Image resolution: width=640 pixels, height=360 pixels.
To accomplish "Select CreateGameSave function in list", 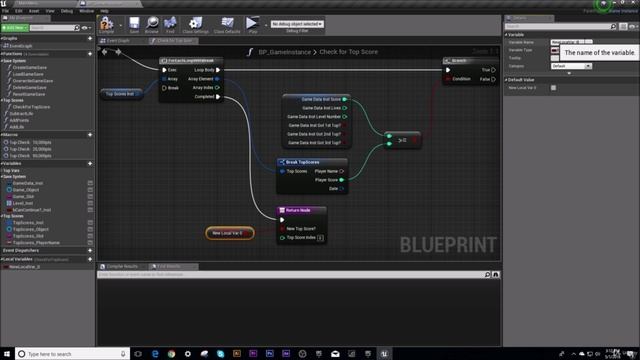I will point(29,67).
